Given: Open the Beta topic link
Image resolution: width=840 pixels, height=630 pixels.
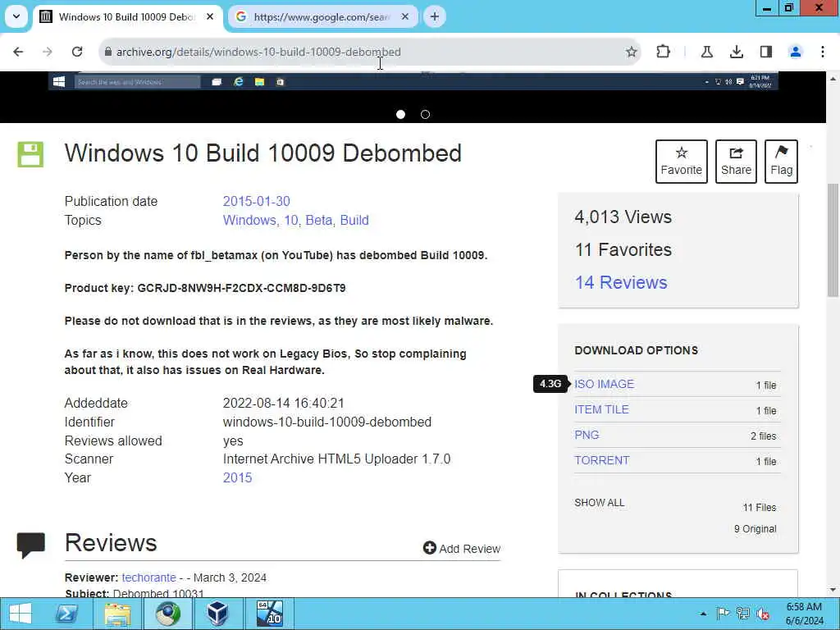Looking at the screenshot, I should [x=320, y=220].
